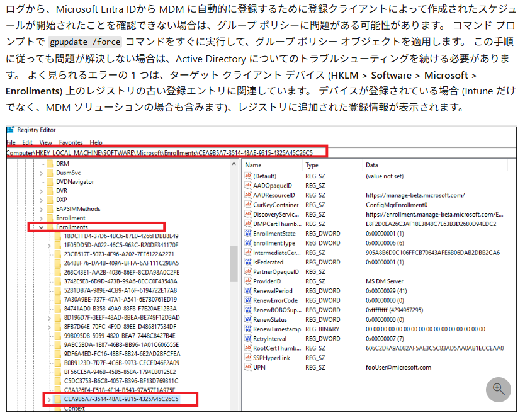Open the Favorites menu in Registry Editor

coord(71,142)
